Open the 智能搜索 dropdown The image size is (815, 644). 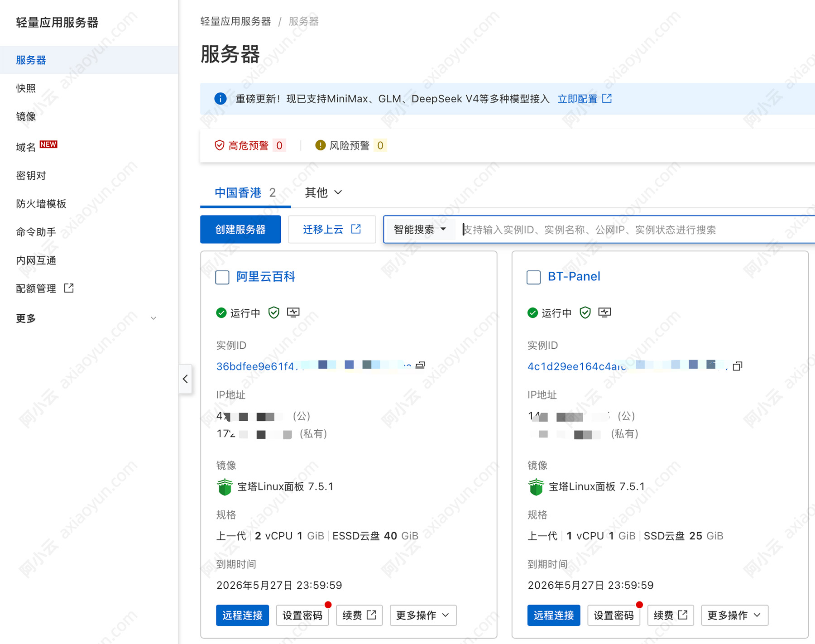[x=420, y=230]
